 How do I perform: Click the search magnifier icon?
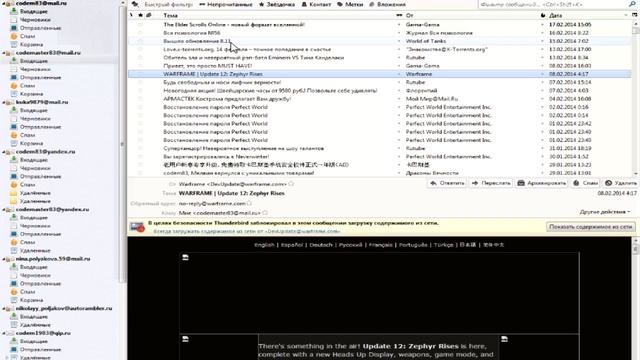[x=633, y=4]
